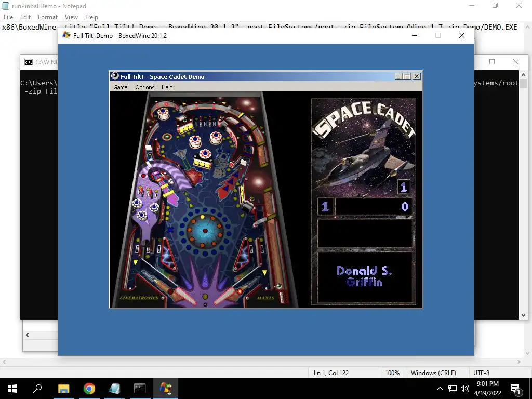The width and height of the screenshot is (532, 399).
Task: Click Command Prompt scrollbar down arrow
Action: 523,315
